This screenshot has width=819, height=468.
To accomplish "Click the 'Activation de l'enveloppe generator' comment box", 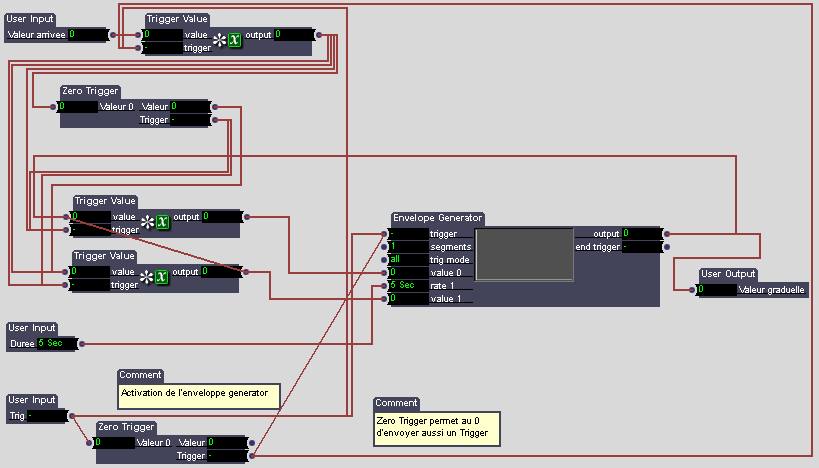I will [x=199, y=396].
